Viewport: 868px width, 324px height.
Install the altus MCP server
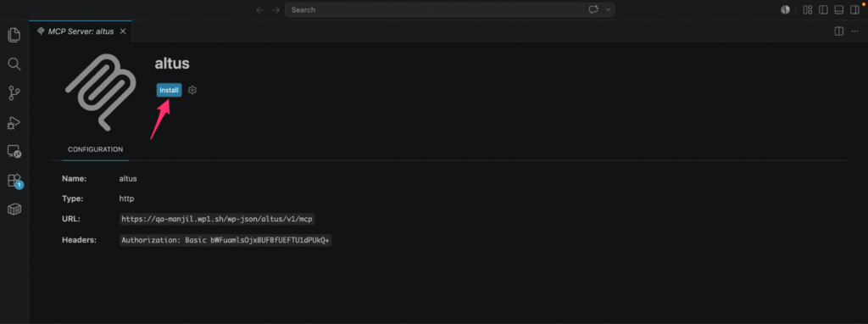tap(169, 90)
